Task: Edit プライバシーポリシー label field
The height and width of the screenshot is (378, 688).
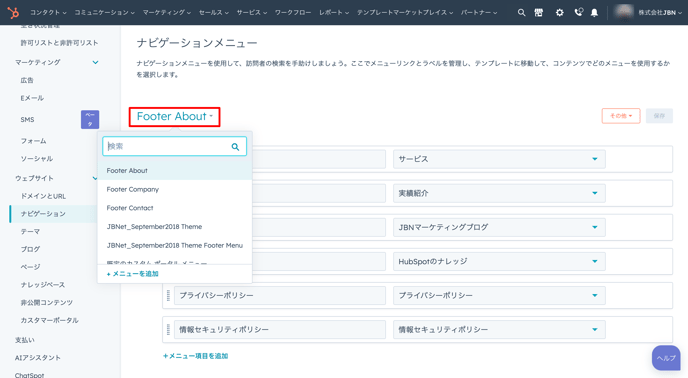Action: [280, 295]
